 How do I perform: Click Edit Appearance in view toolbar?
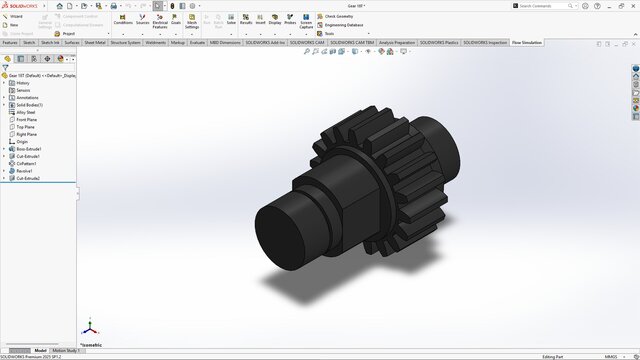pos(381,51)
